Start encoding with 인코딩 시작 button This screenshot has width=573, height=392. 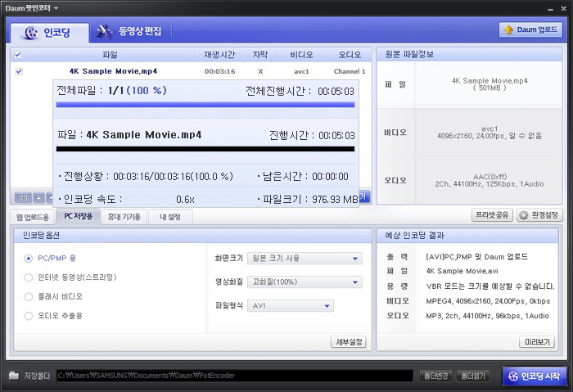click(x=534, y=376)
